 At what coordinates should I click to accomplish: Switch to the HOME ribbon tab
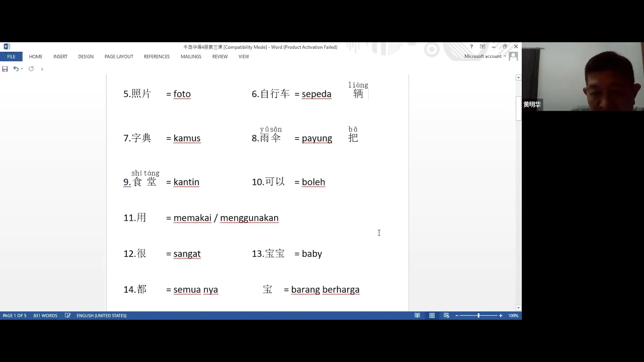[36, 57]
